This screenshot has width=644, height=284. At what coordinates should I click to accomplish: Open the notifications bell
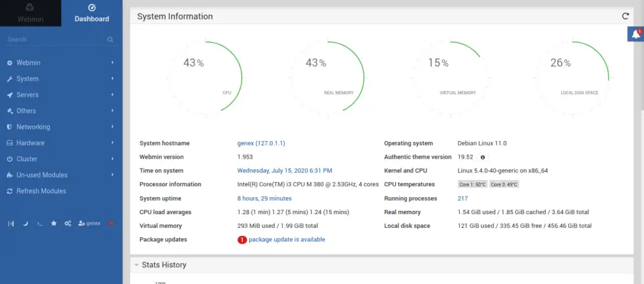point(636,34)
